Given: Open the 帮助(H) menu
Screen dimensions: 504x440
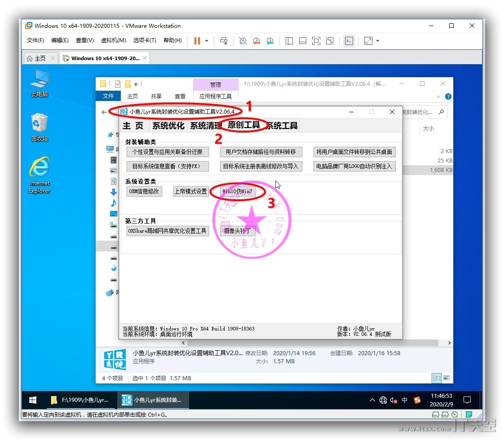Looking at the screenshot, I should point(172,40).
